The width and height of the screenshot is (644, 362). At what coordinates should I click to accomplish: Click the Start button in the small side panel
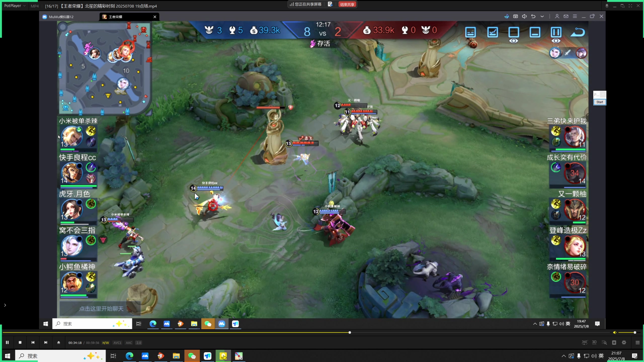pos(599,102)
